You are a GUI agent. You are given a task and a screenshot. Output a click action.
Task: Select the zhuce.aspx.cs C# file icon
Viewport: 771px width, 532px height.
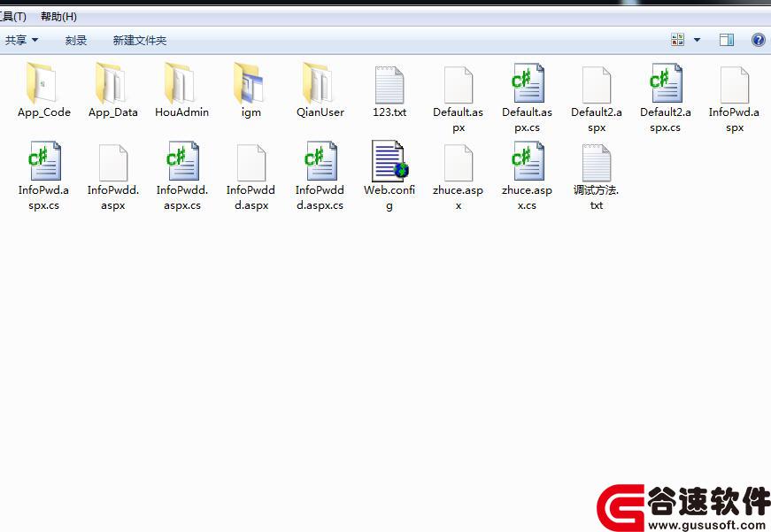[527, 161]
